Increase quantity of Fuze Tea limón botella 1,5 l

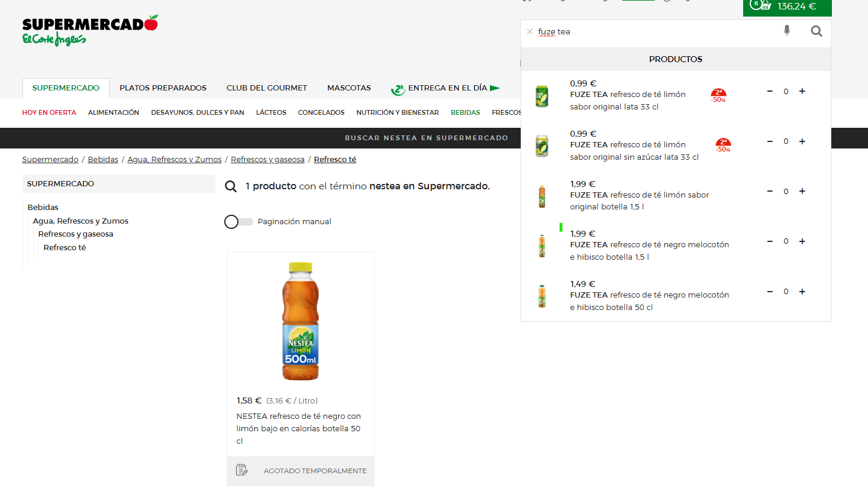point(802,191)
